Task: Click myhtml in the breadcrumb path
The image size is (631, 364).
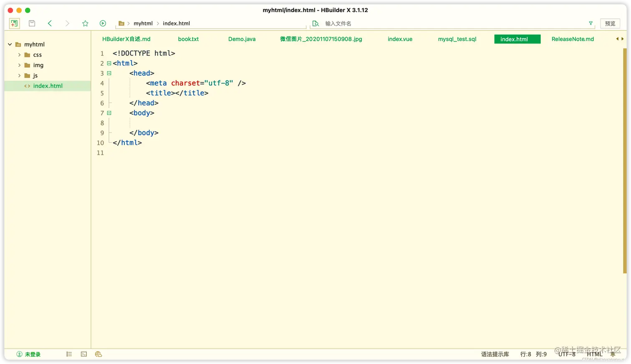Action: click(x=143, y=23)
